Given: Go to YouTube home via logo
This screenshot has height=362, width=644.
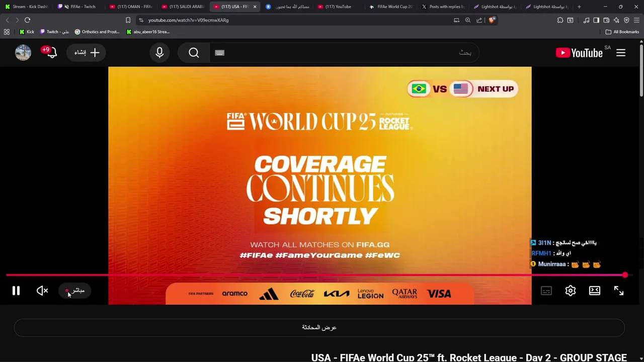Looking at the screenshot, I should coord(579,53).
